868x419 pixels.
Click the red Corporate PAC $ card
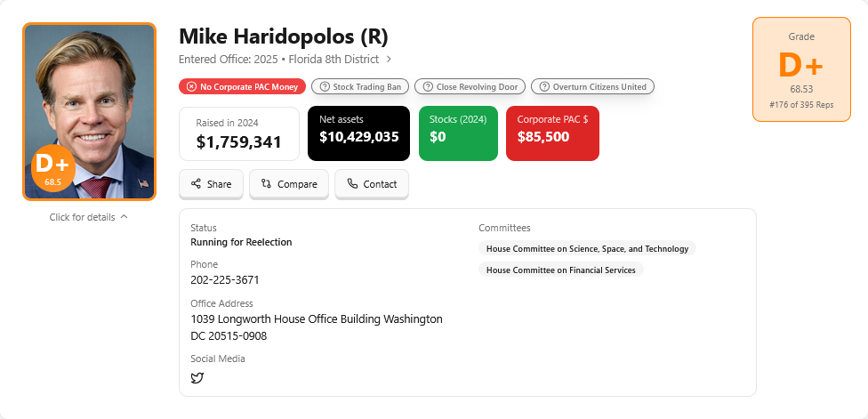pos(552,133)
